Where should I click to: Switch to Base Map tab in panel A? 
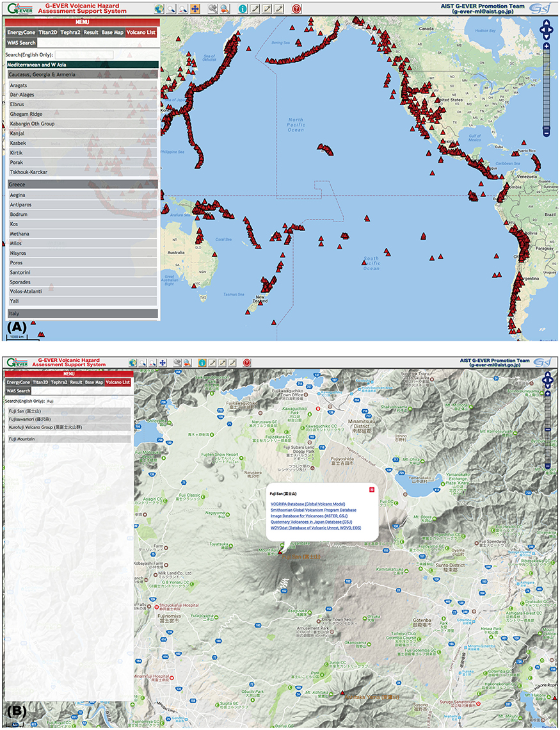pyautogui.click(x=113, y=33)
